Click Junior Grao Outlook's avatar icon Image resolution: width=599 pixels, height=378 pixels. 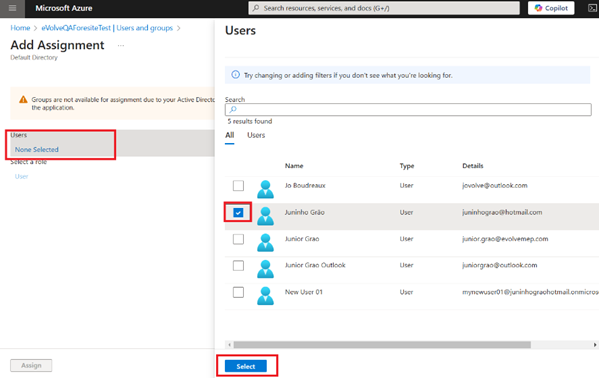point(266,269)
